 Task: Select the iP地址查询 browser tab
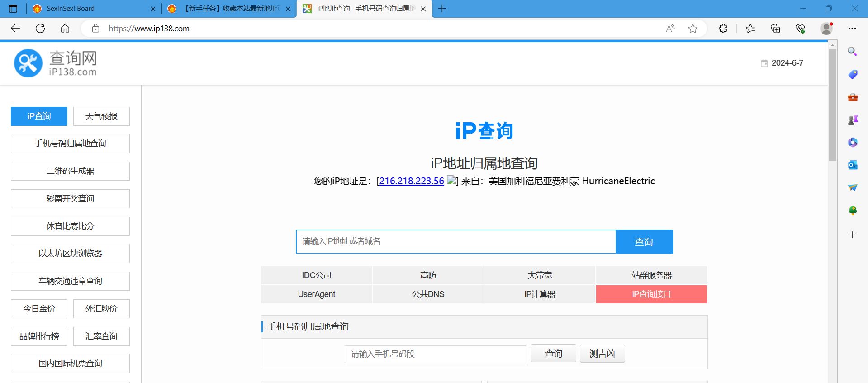click(364, 9)
